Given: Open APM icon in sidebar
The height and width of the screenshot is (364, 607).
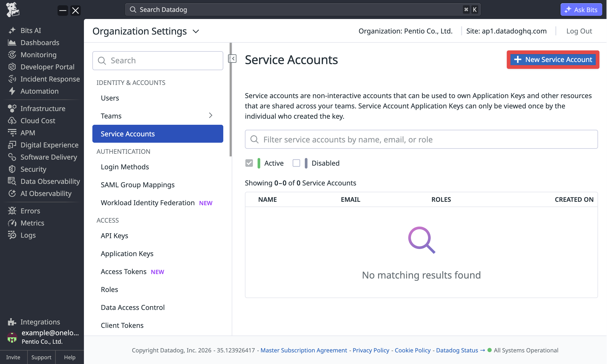Looking at the screenshot, I should pos(12,133).
